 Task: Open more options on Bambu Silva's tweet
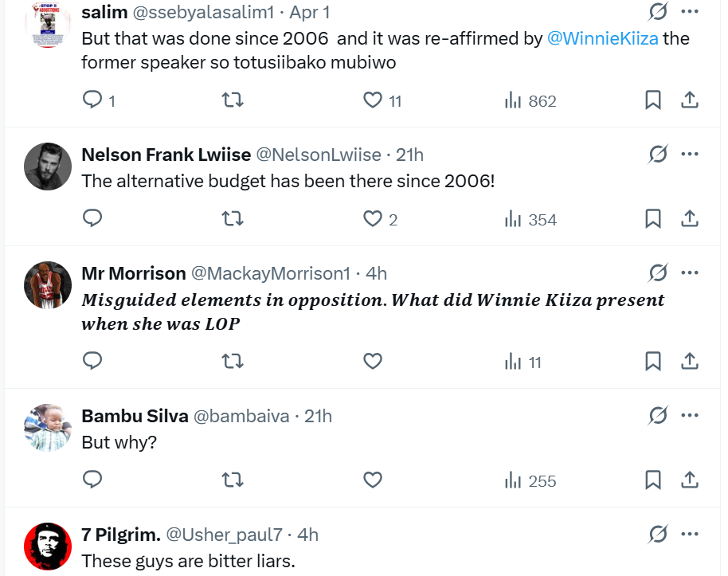pyautogui.click(x=690, y=415)
